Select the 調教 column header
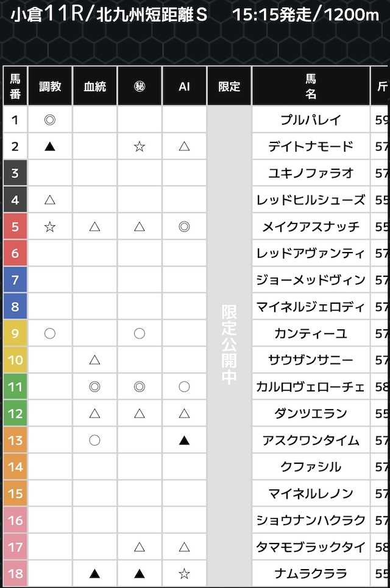 (50, 86)
